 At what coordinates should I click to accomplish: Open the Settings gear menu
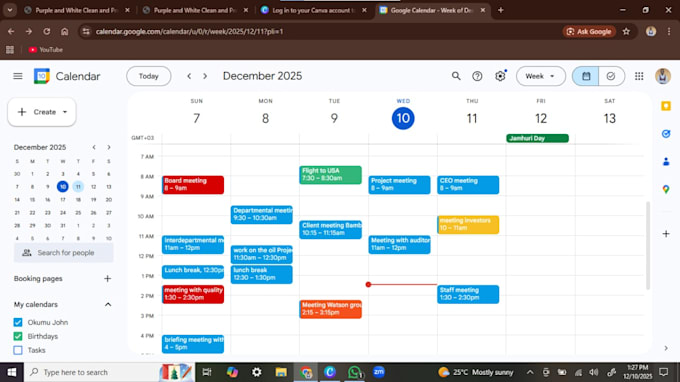tap(500, 76)
